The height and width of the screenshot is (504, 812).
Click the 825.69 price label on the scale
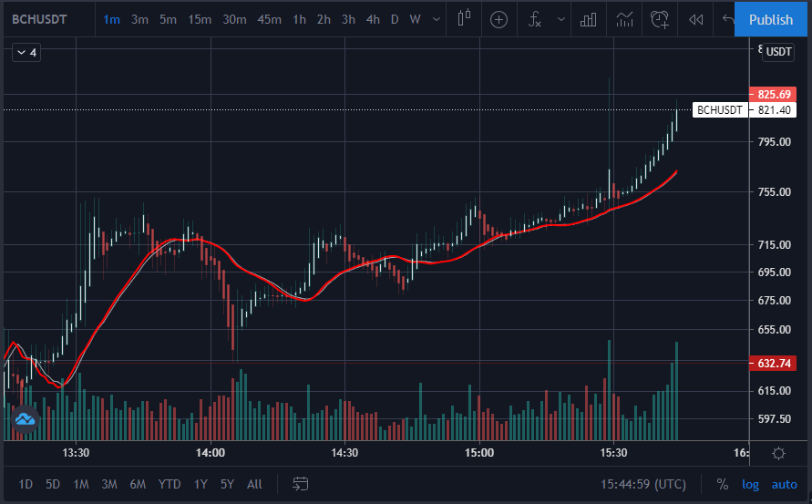point(773,94)
